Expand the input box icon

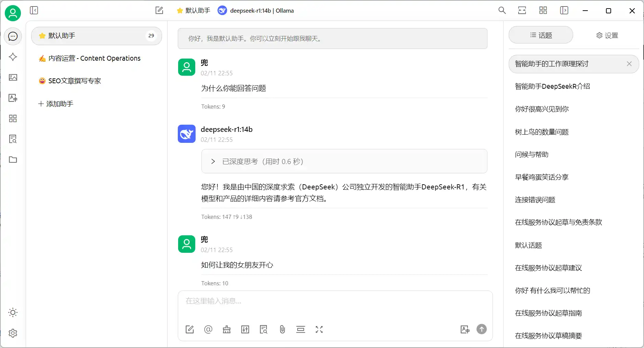(319, 330)
